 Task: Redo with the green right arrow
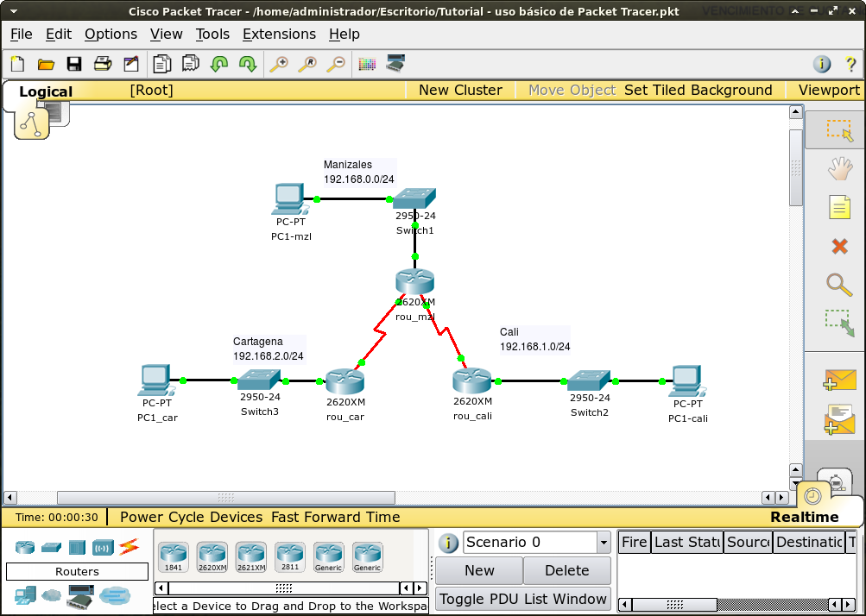pos(248,64)
